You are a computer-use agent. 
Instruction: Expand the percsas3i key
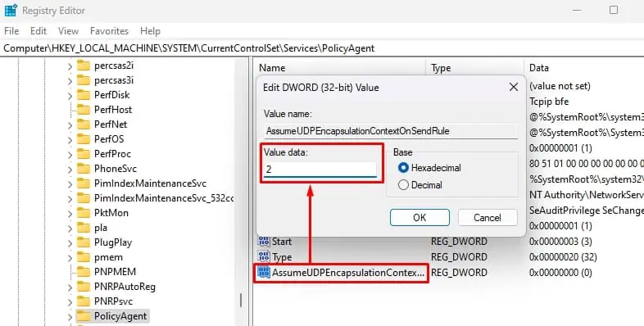(x=70, y=81)
